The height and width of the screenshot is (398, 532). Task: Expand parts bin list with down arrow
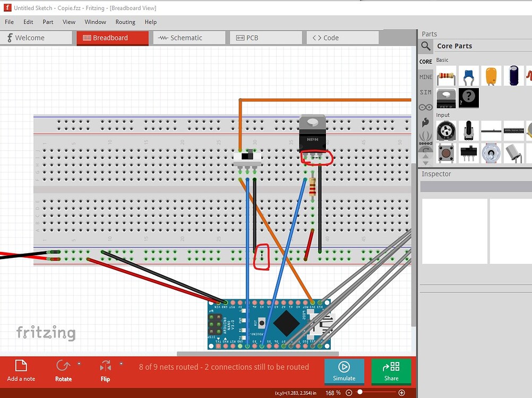[x=425, y=163]
